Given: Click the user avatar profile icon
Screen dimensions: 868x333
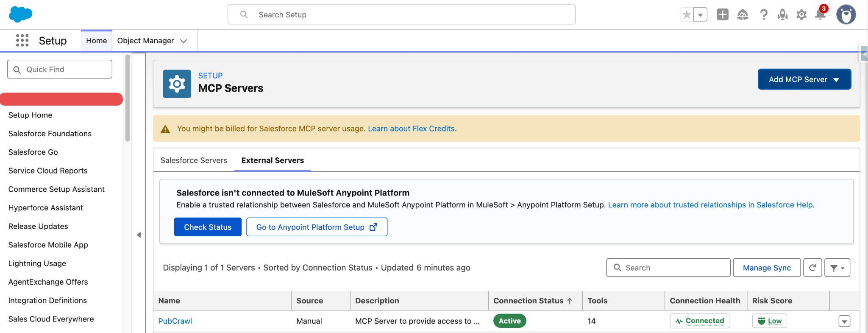Looking at the screenshot, I should click(x=846, y=15).
